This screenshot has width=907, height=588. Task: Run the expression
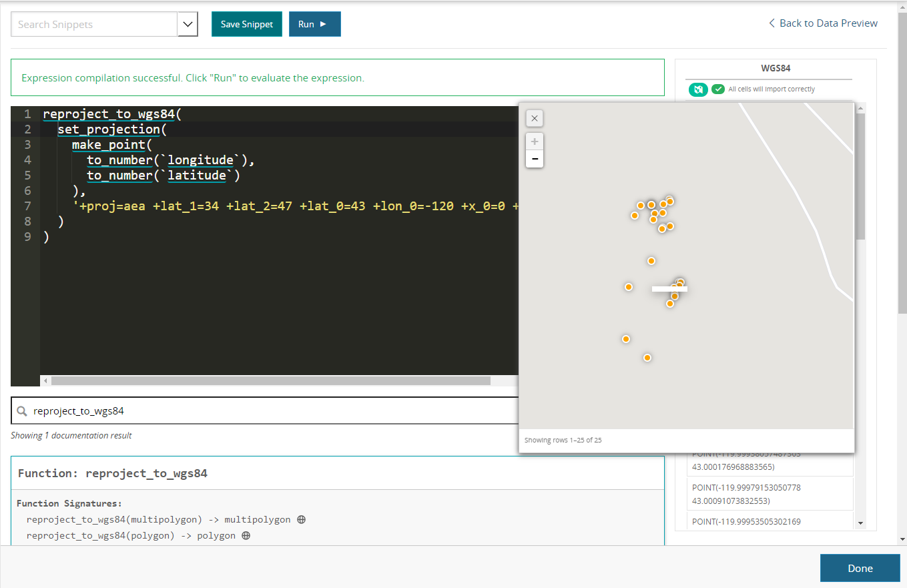point(315,24)
